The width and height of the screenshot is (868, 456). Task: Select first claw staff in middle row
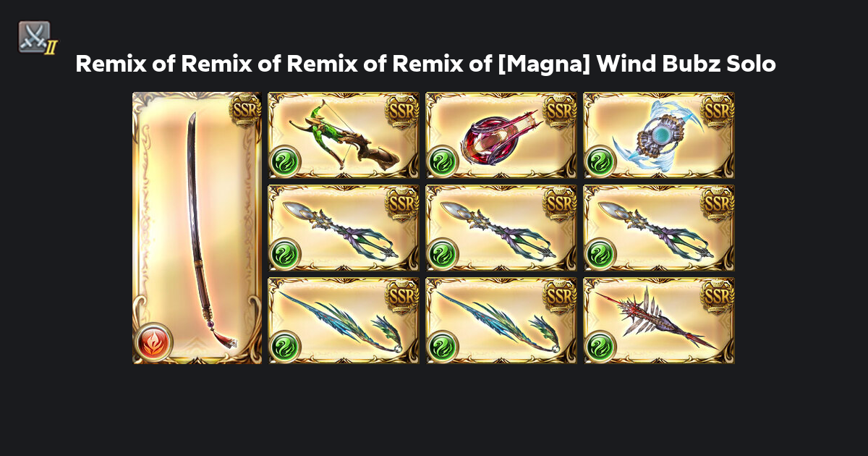point(344,228)
